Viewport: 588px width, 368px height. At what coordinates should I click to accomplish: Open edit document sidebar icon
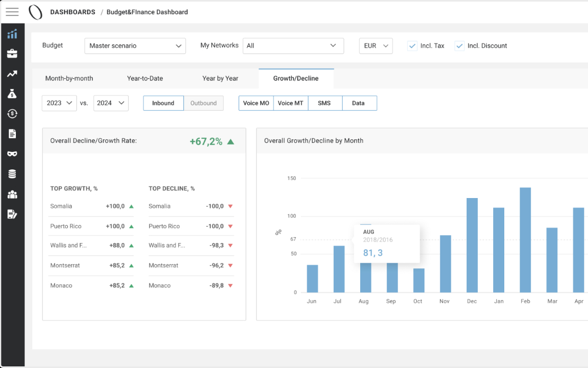click(x=12, y=214)
